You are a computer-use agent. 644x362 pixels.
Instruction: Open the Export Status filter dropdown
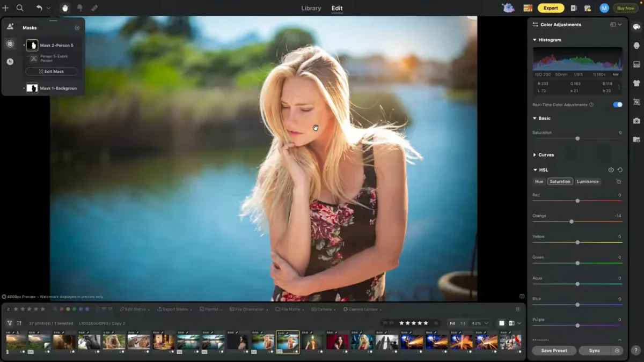[175, 309]
